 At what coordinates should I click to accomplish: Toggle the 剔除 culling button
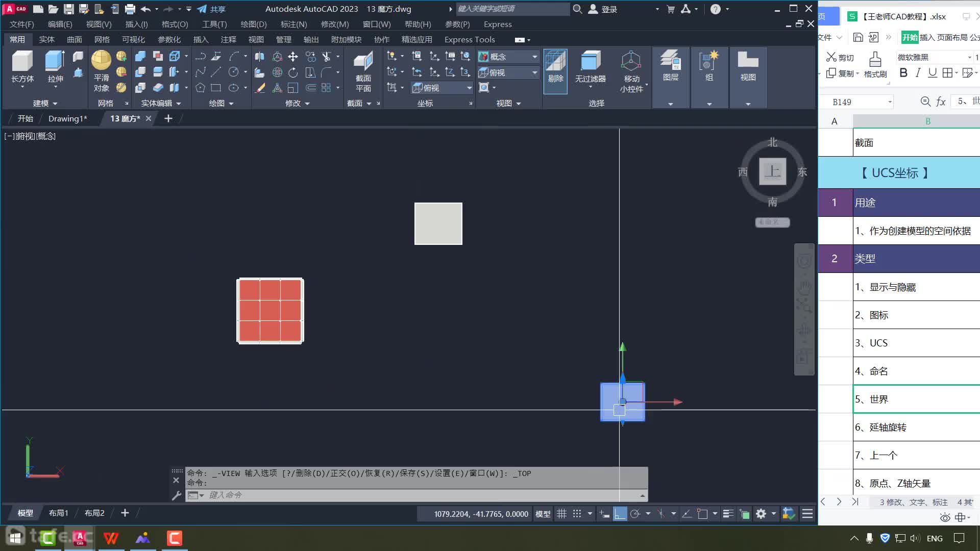coord(555,71)
